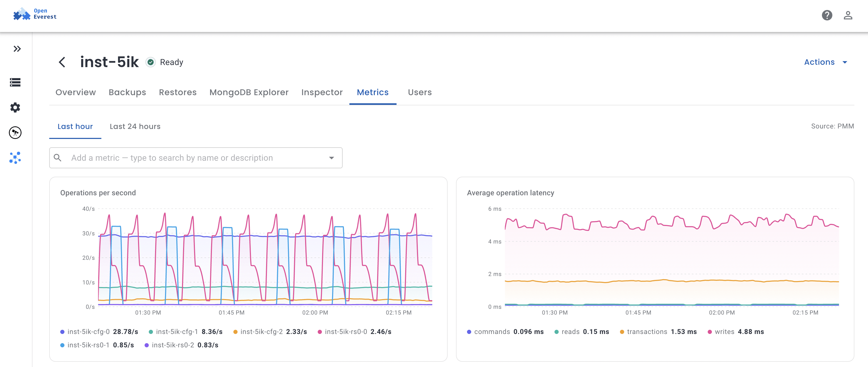
Task: Go back using the left arrow
Action: [62, 62]
